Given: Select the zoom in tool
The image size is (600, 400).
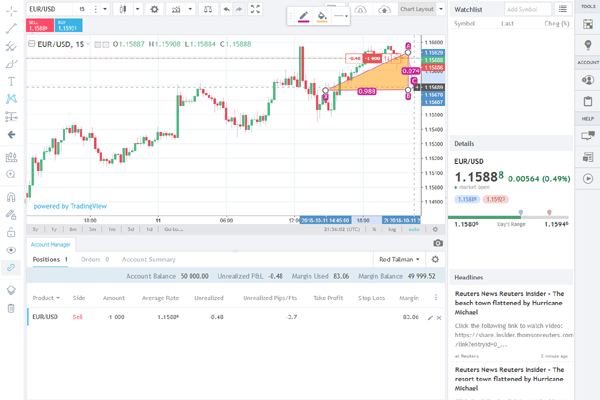Looking at the screenshot, I should pos(11,175).
